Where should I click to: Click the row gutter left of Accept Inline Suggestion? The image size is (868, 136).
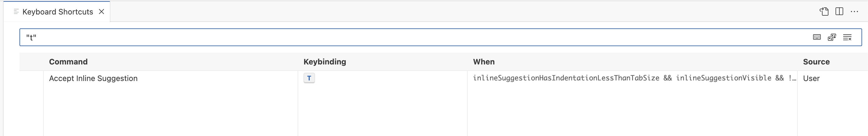point(31,78)
